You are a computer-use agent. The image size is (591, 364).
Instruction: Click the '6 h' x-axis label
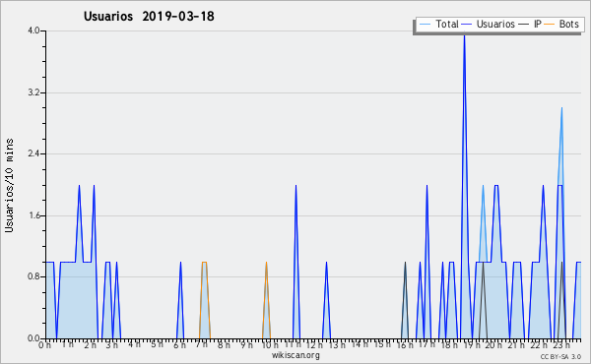tap(179, 344)
